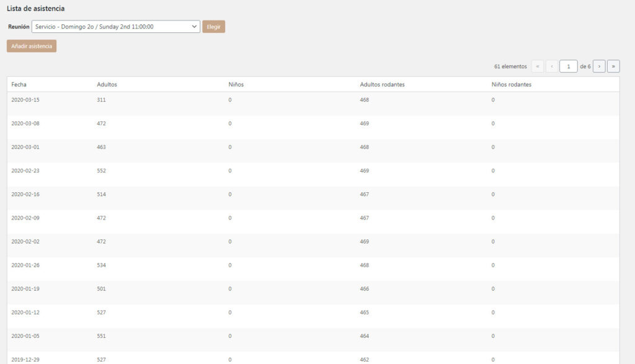Go to the first page of results
Image resolution: width=635 pixels, height=364 pixels.
538,66
